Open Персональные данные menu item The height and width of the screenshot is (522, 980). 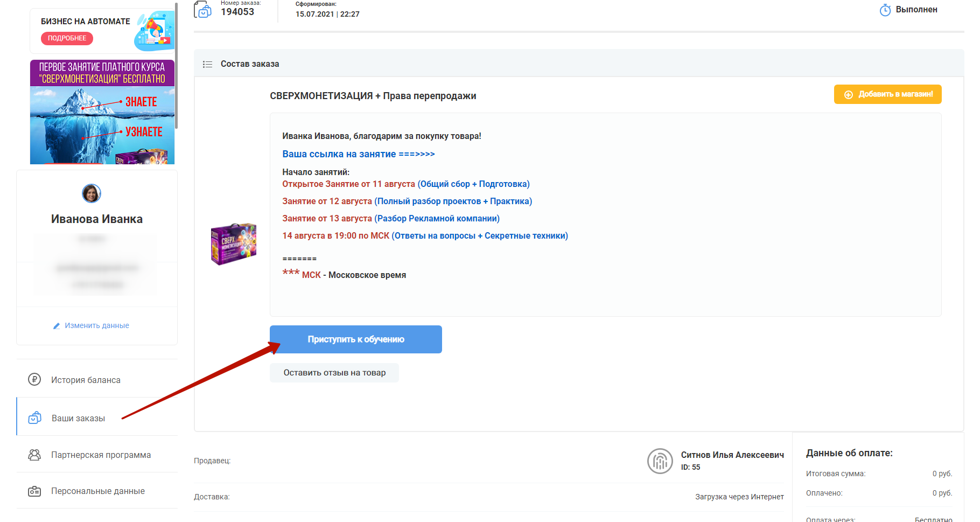click(x=97, y=491)
